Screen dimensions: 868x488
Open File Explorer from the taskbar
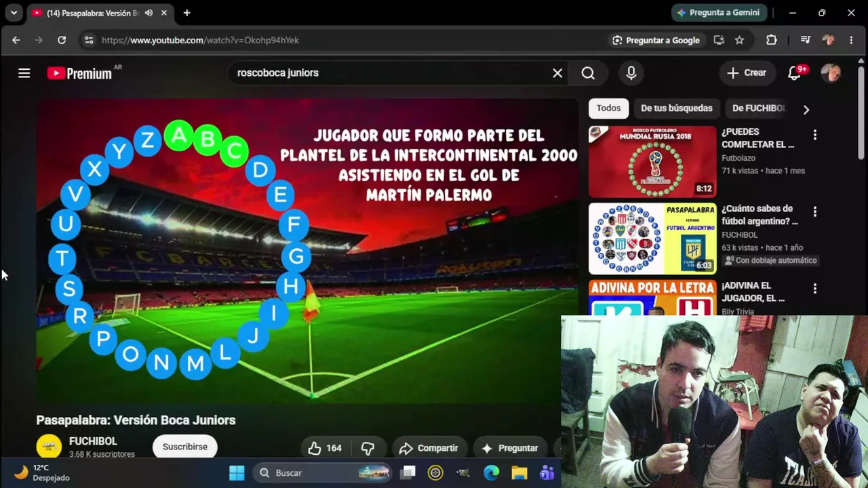pos(519,473)
